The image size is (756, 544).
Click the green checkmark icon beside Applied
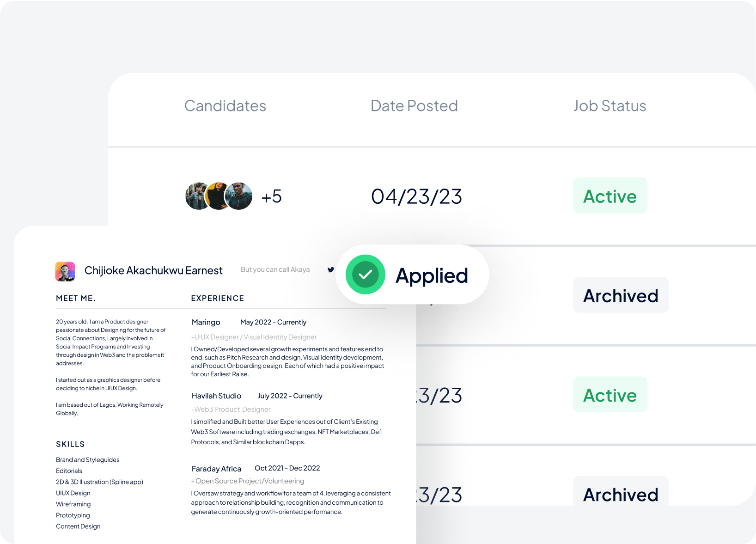pyautogui.click(x=365, y=275)
